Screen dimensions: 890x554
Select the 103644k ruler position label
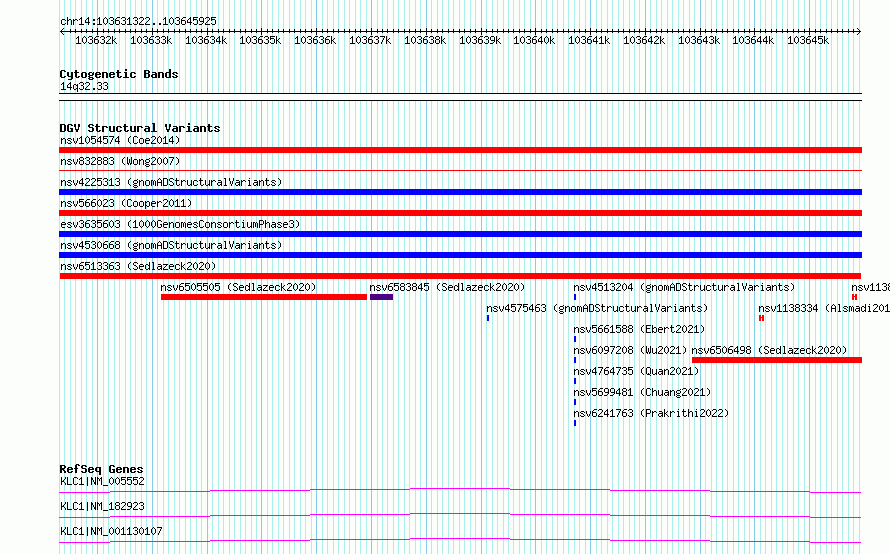pos(753,40)
